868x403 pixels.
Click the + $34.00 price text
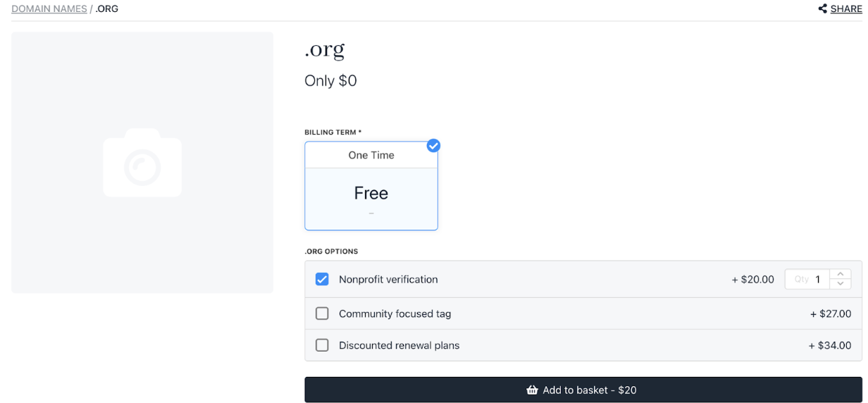830,345
